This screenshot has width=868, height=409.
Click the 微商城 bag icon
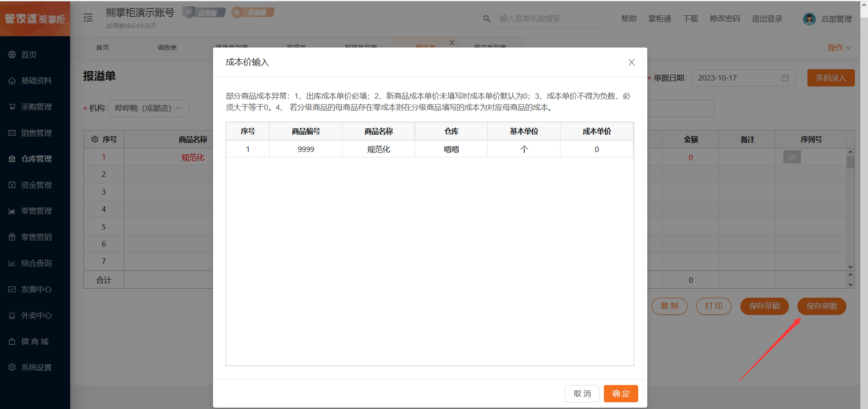click(x=12, y=342)
